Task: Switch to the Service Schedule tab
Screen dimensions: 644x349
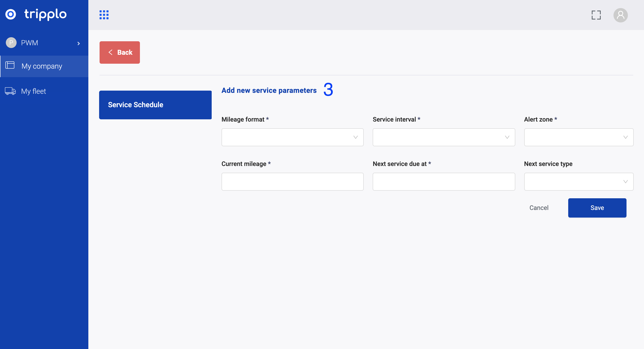Action: coord(155,105)
